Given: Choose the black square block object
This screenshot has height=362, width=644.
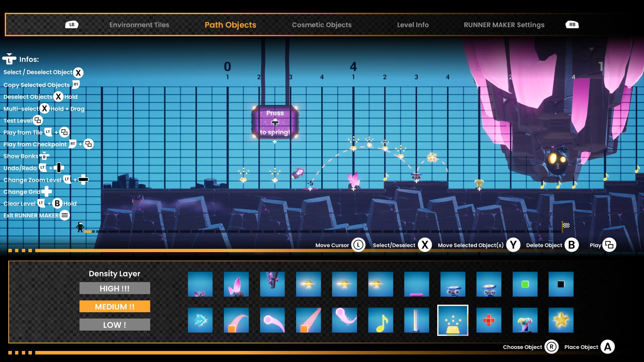Looking at the screenshot, I should point(561,284).
